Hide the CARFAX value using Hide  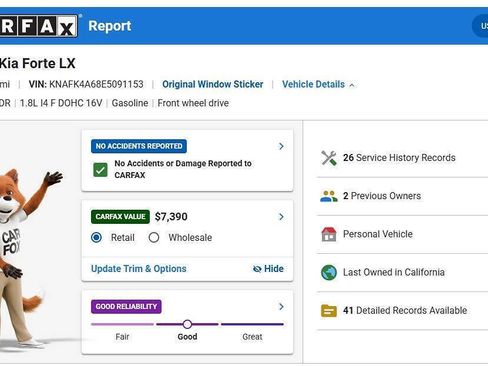click(268, 269)
